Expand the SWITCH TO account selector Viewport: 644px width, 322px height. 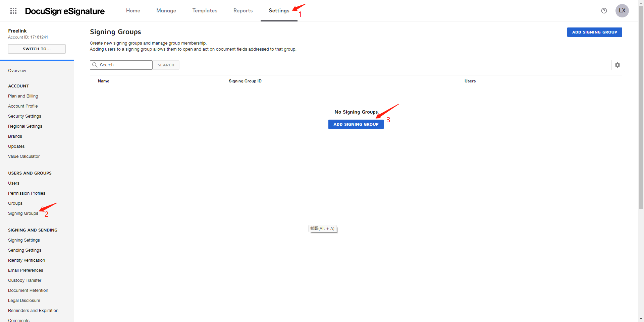[37, 49]
